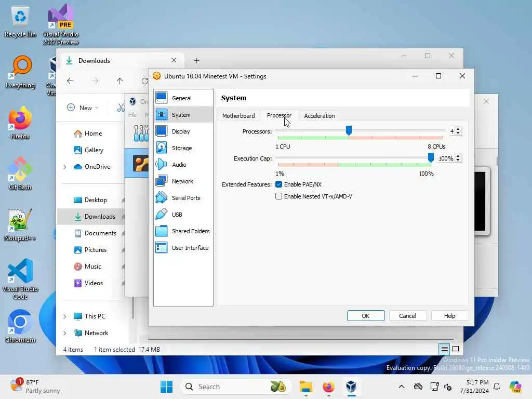The image size is (532, 399).
Task: Expand OneDrive tree node in Explorer
Action: [x=64, y=167]
